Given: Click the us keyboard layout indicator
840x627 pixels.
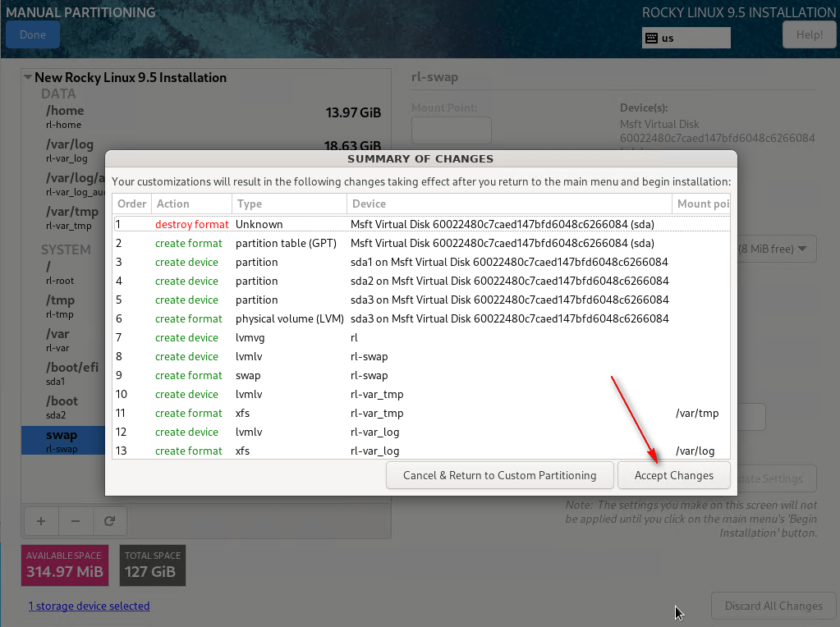Looking at the screenshot, I should (x=686, y=38).
